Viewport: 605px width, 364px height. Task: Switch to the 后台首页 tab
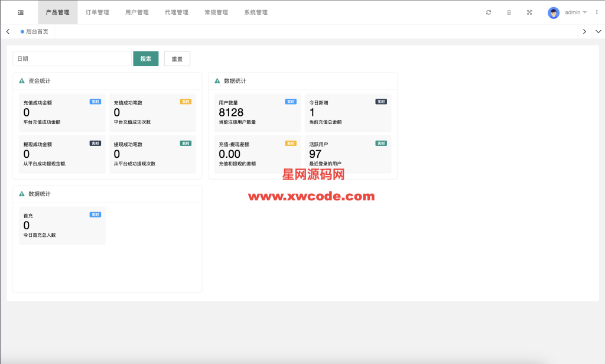[x=35, y=31]
